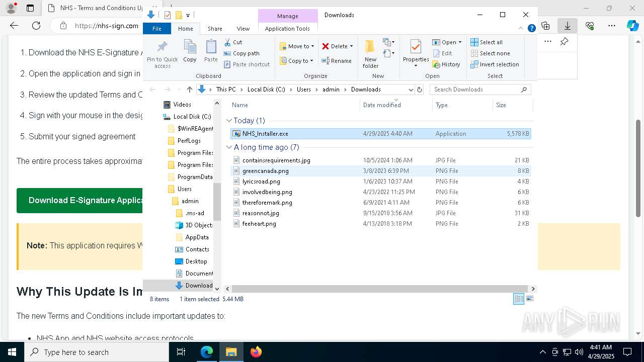This screenshot has height=362, width=644.
Task: Collapse the A long time ago group
Action: pos(229,147)
